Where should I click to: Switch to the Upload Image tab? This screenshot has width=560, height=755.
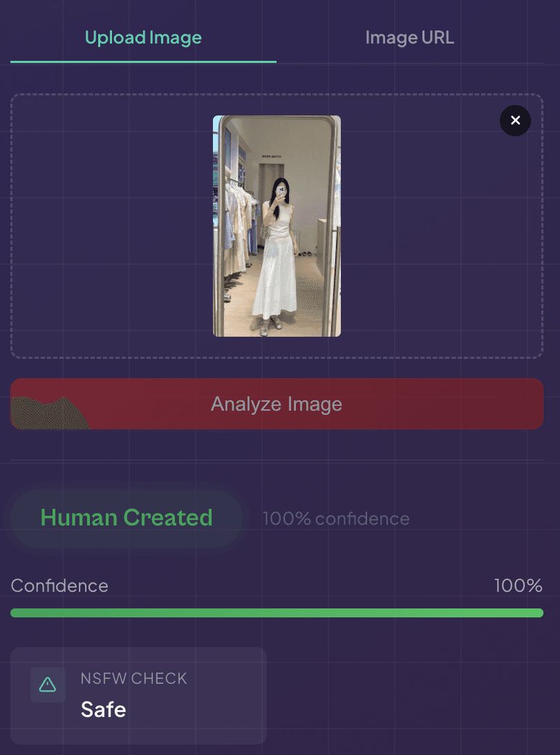143,37
